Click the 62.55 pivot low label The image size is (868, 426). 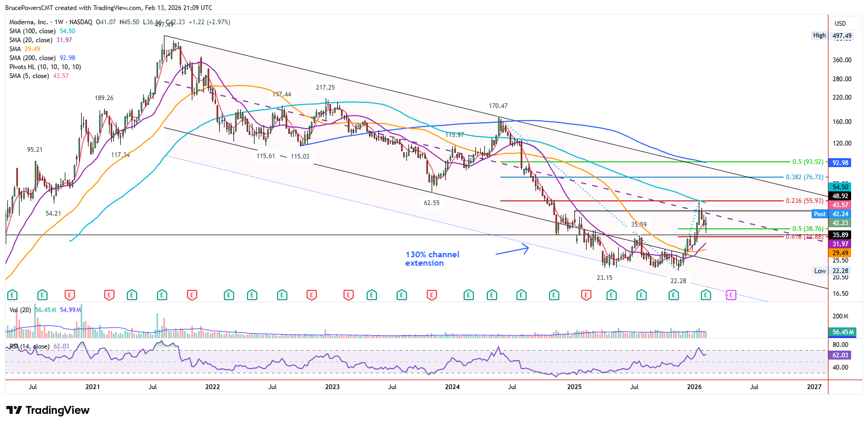431,203
